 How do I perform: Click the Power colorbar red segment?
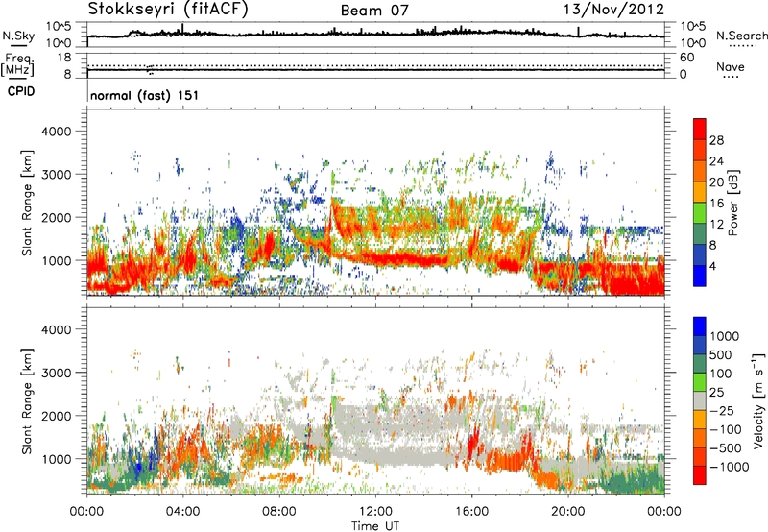(700, 130)
